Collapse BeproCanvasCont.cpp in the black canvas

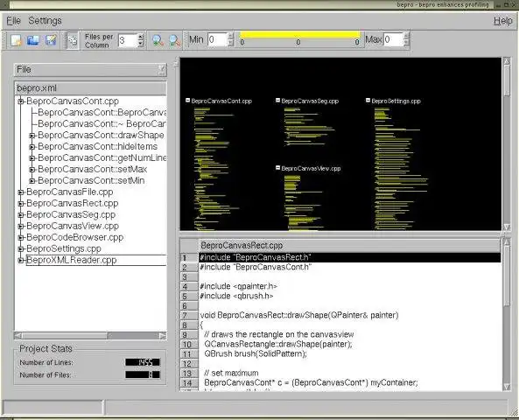187,100
